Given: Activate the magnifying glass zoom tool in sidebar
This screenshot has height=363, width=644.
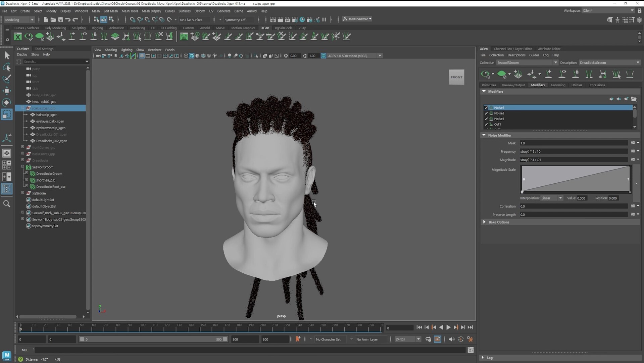Looking at the screenshot, I should tap(7, 204).
